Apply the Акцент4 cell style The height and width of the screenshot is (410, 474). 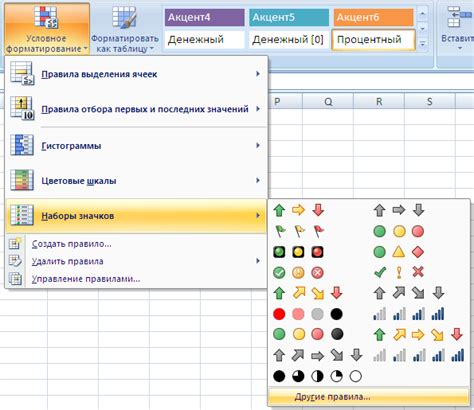click(x=204, y=17)
